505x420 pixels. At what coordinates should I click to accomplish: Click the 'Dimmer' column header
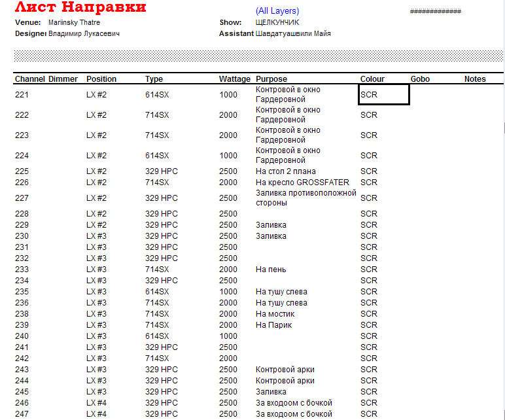coord(63,79)
